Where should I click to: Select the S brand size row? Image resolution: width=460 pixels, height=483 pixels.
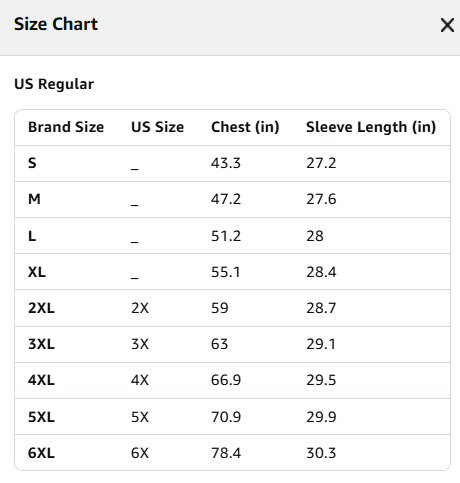(x=232, y=163)
